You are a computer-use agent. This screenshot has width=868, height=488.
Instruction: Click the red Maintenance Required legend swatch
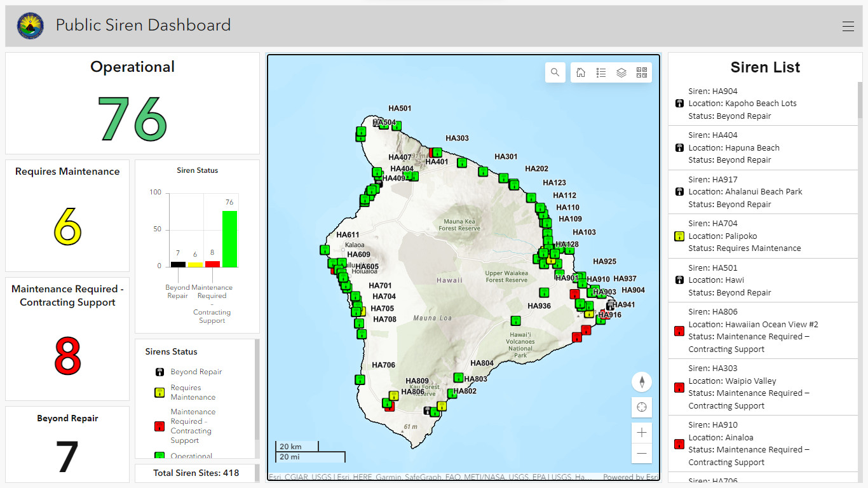tap(159, 426)
